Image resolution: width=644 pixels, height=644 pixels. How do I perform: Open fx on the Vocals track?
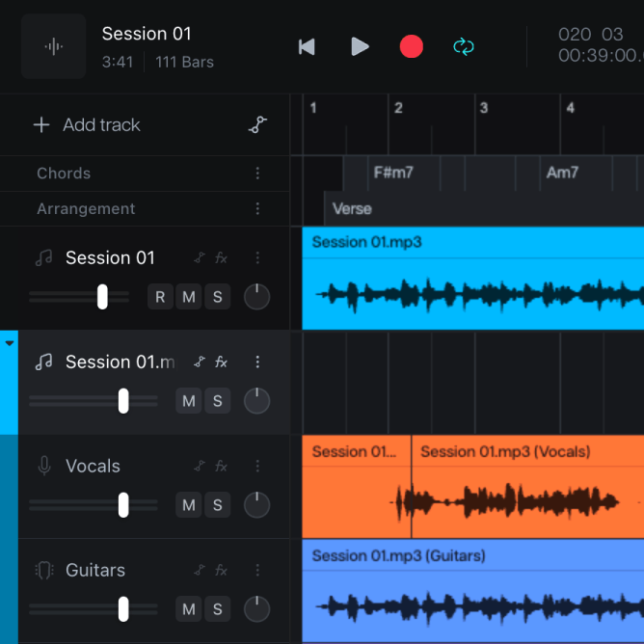[221, 467]
